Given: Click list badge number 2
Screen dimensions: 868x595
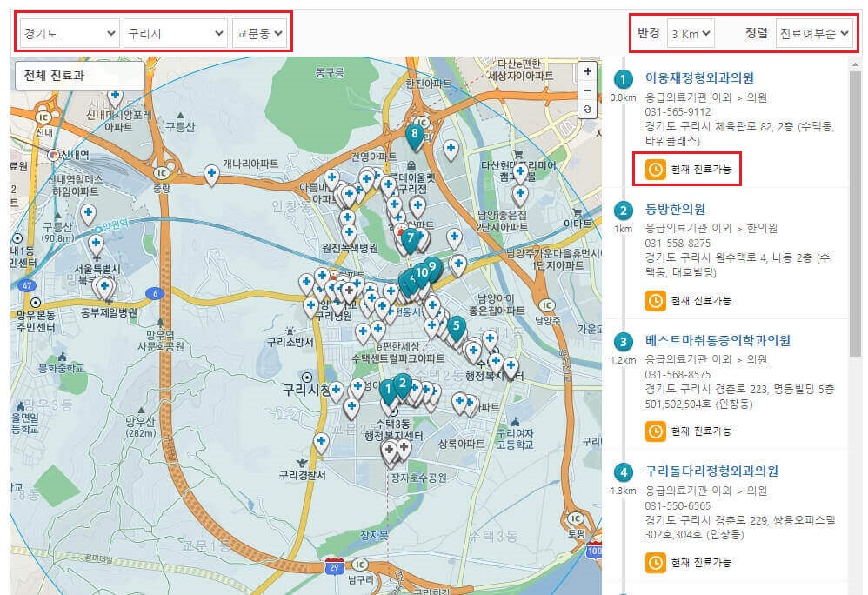Looking at the screenshot, I should 624,211.
